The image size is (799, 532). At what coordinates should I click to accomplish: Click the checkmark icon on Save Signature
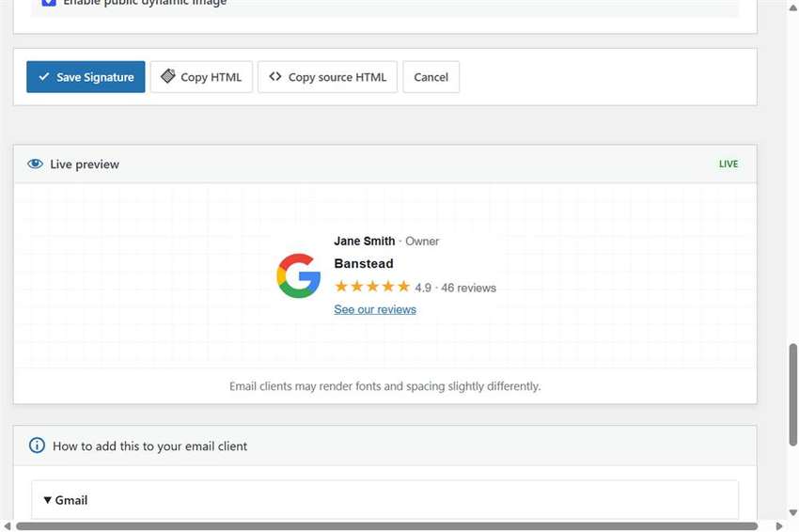(44, 76)
